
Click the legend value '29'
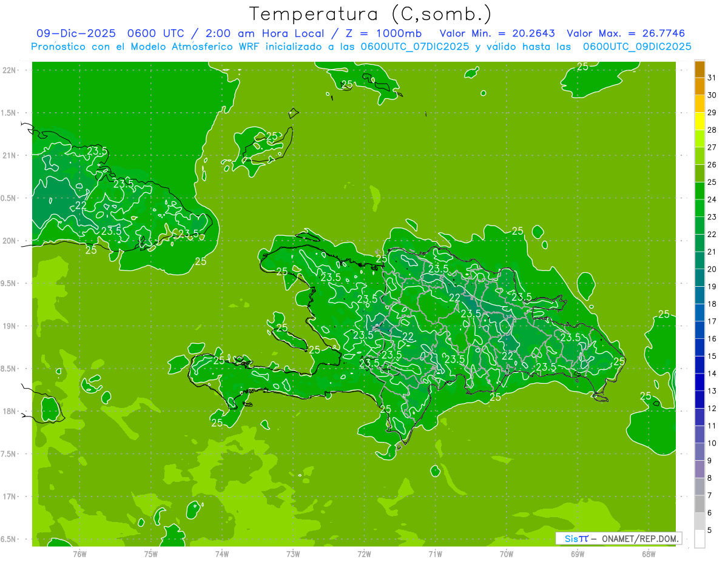coord(712,113)
